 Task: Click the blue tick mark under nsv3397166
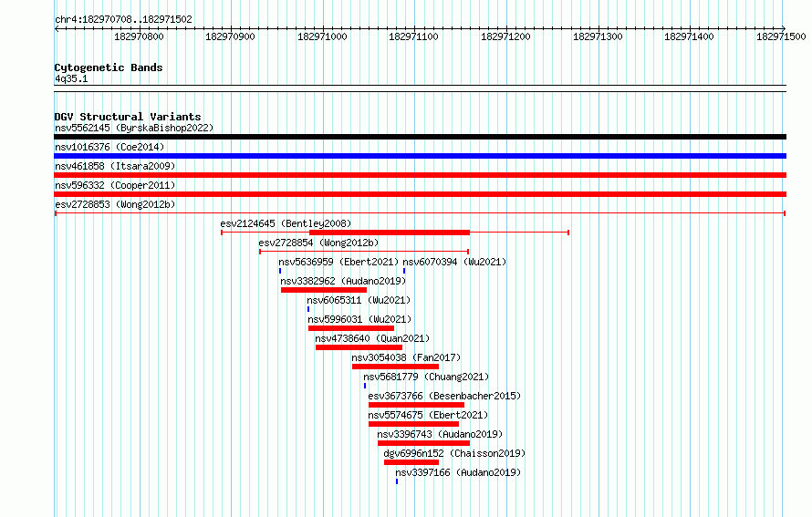397,481
